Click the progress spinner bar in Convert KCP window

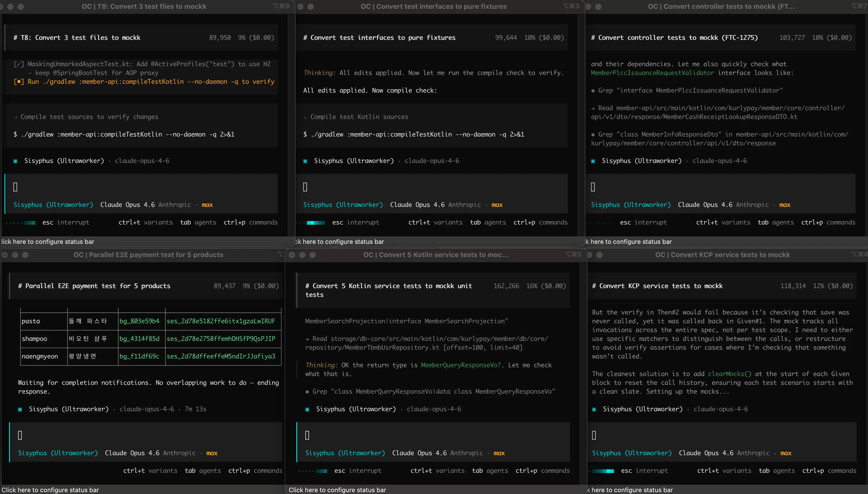pos(603,471)
